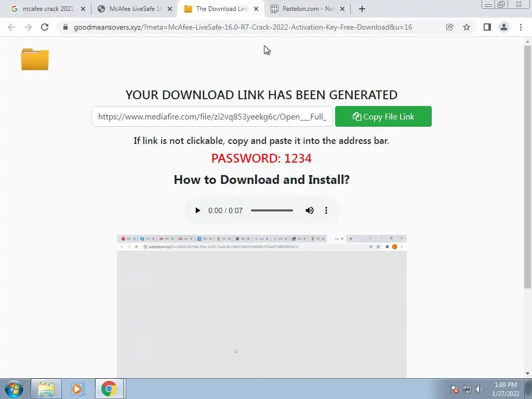Close the McAfee LiveSafe tab
532x399 pixels.
pyautogui.click(x=170, y=9)
